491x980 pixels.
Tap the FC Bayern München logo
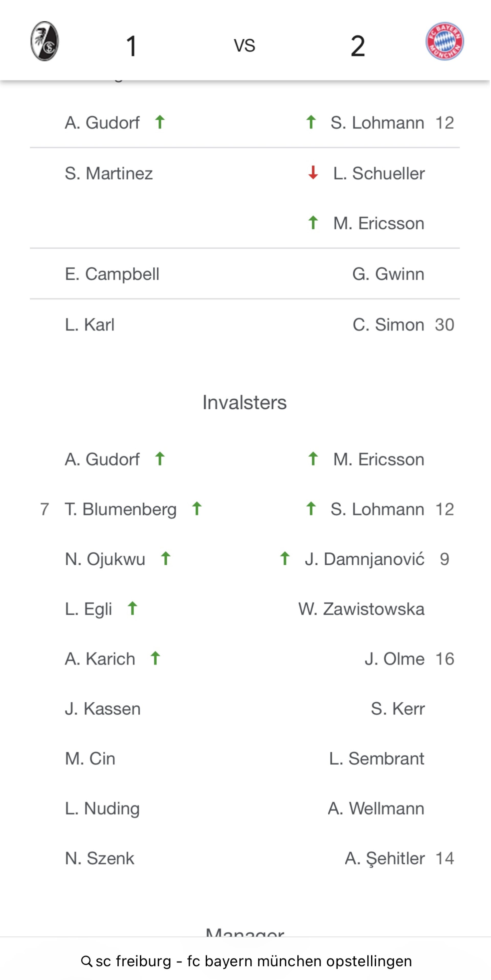pos(444,41)
